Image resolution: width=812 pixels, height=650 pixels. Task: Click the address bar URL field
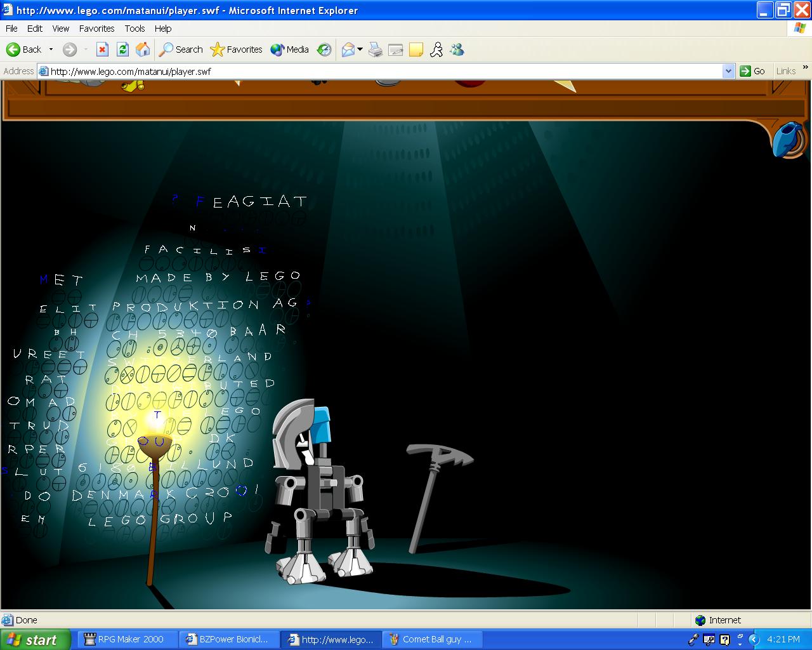pos(381,71)
